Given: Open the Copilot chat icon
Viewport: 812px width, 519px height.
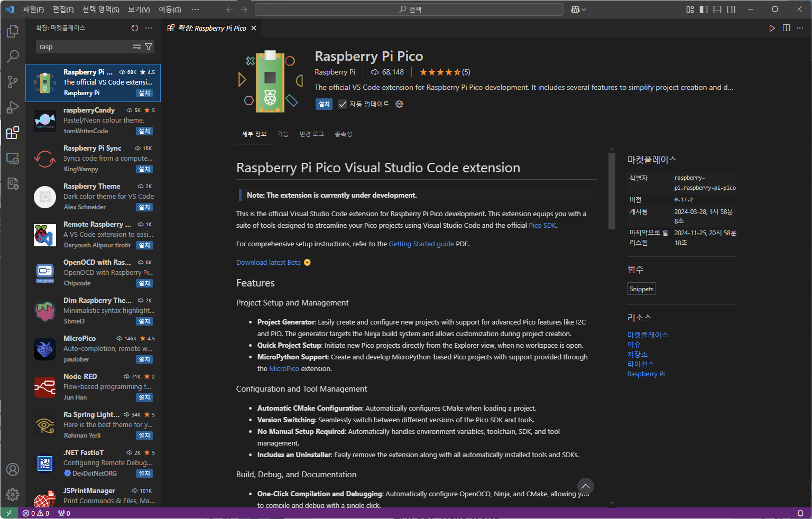Looking at the screenshot, I should 576,10.
